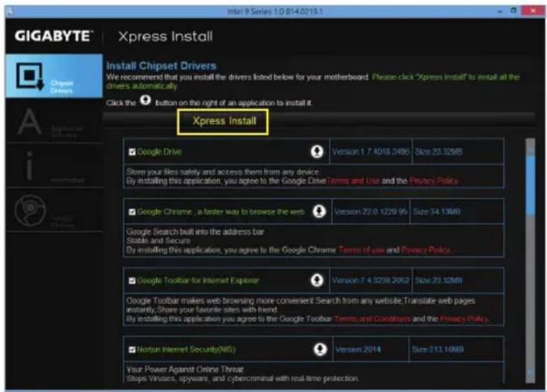547x392 pixels.
Task: Click the Google Drive version text
Action: (371, 152)
